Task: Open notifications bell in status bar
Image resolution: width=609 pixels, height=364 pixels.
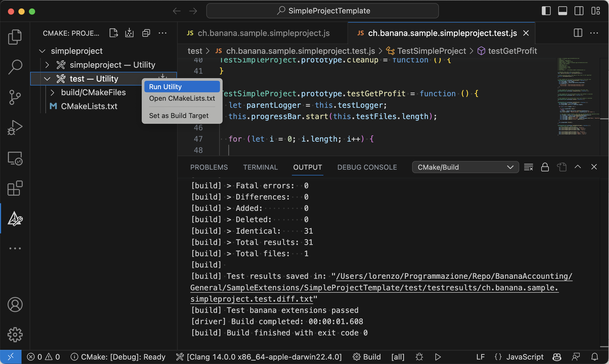Action: coord(595,357)
